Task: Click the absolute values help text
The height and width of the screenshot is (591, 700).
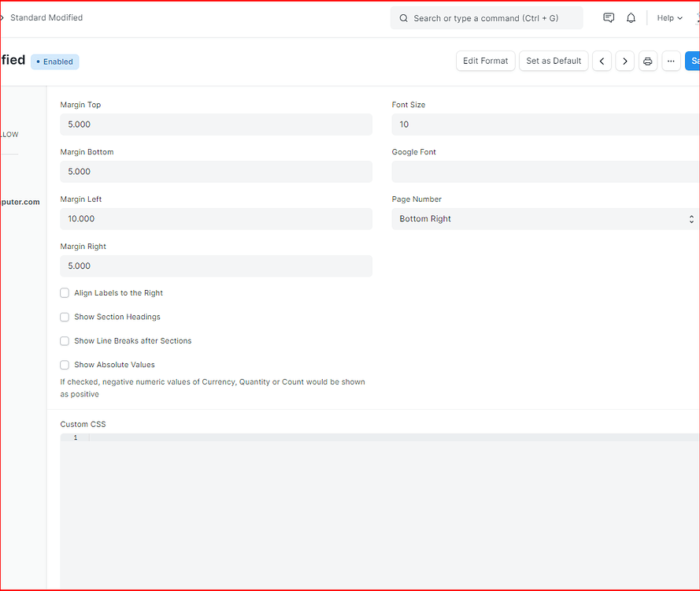Action: tap(213, 388)
